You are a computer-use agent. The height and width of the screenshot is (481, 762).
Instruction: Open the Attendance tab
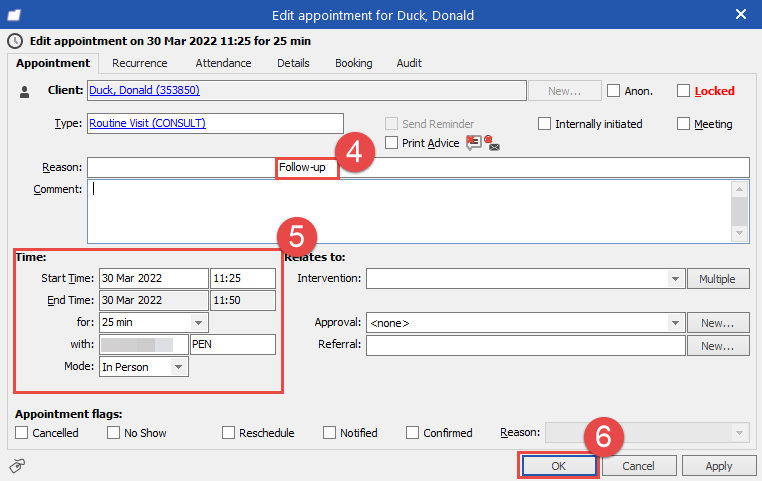(223, 63)
